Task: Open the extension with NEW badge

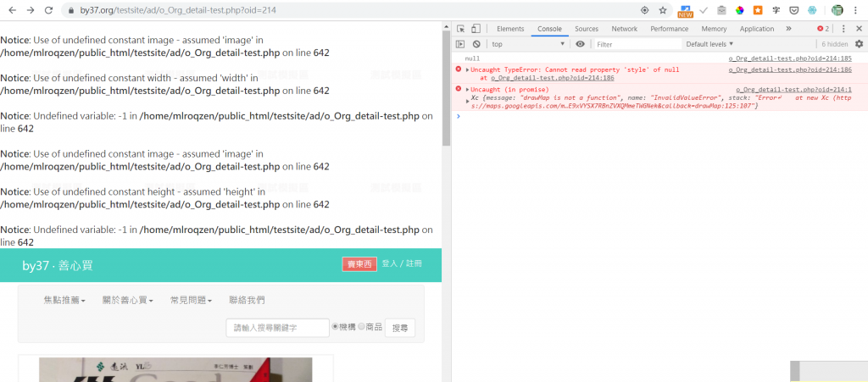Action: (x=686, y=10)
